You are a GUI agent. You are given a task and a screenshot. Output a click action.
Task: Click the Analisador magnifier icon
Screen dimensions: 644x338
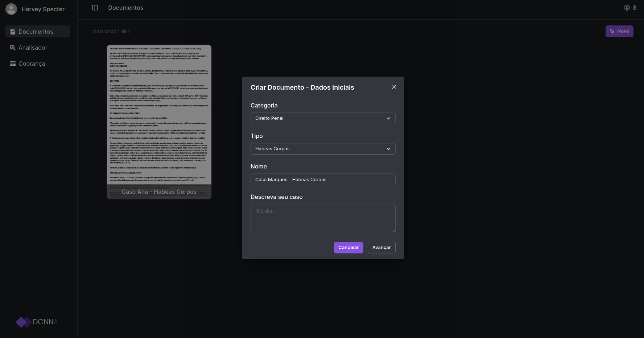tap(13, 48)
